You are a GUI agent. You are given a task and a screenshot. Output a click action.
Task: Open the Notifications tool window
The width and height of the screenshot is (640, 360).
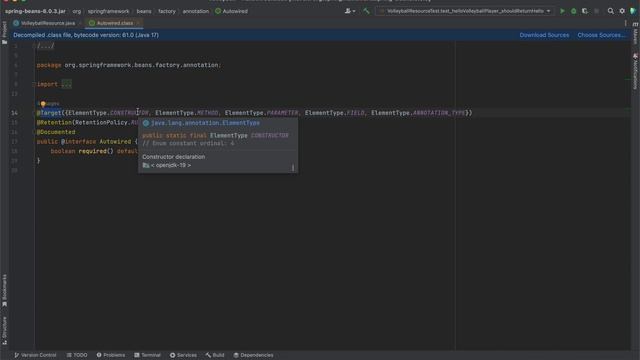pyautogui.click(x=635, y=71)
